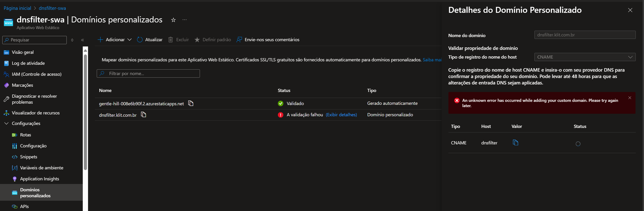
Task: Sort by the Status column header
Action: point(284,91)
